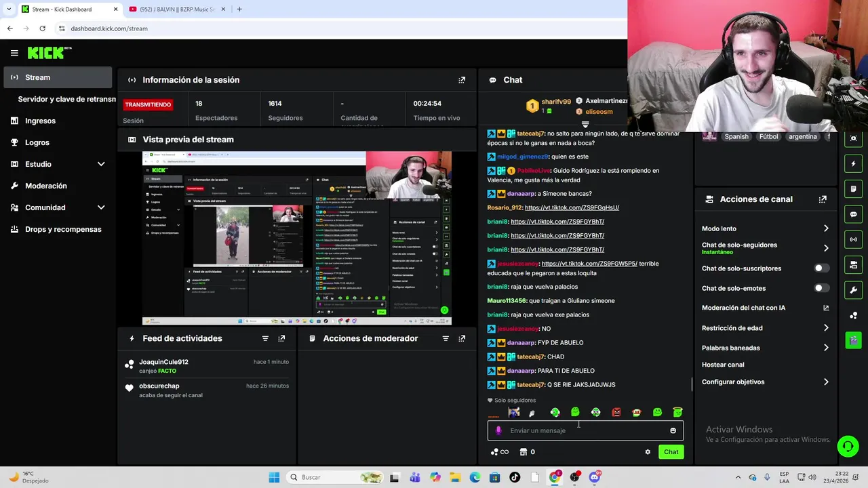Select the chat bubble icon in right sidebar
Image resolution: width=868 pixels, height=488 pixels.
[x=853, y=214]
